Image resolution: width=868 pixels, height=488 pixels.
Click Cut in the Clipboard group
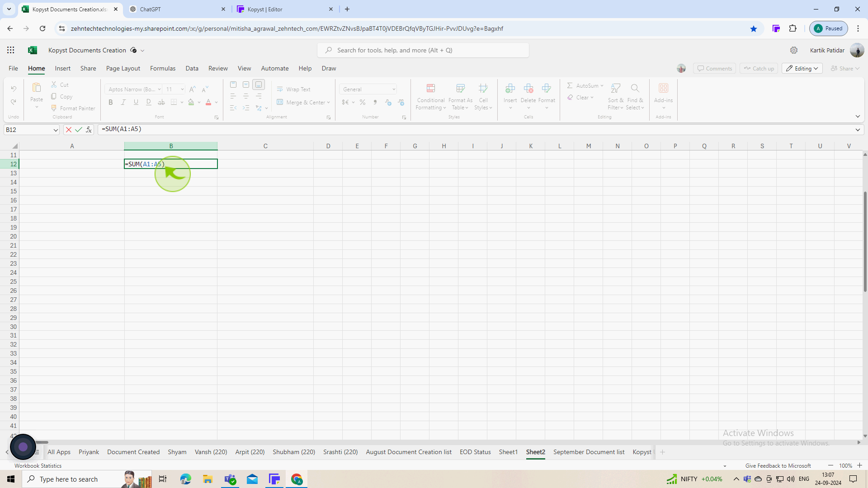[60, 85]
